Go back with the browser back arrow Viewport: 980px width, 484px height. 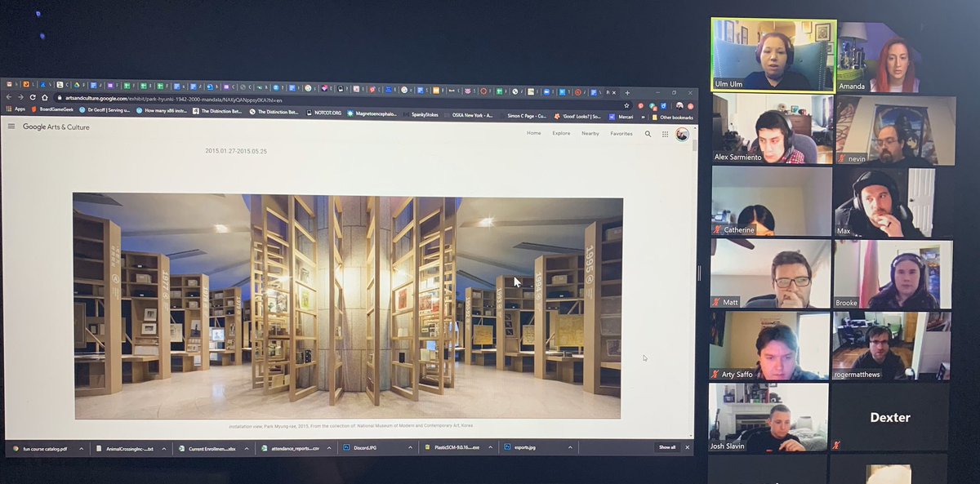click(9, 97)
